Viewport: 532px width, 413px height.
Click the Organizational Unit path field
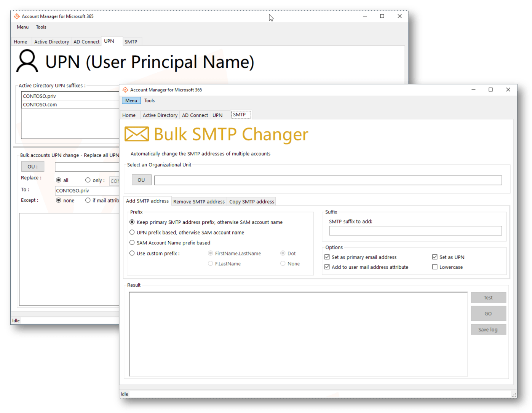click(x=328, y=180)
